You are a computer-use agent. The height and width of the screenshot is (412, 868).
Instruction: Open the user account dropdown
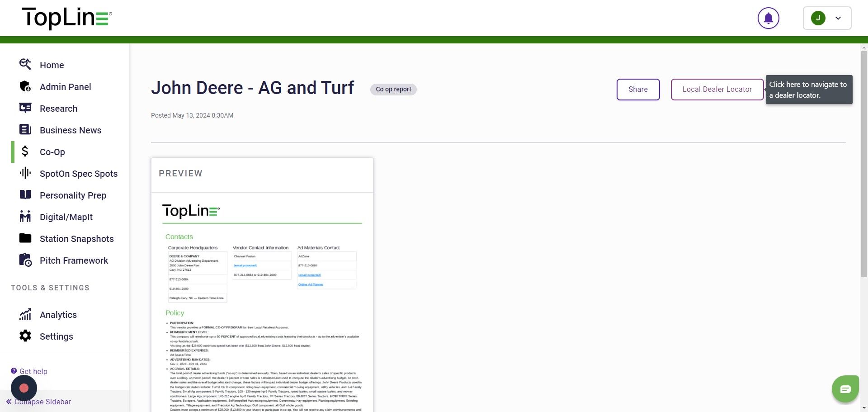[x=827, y=18]
